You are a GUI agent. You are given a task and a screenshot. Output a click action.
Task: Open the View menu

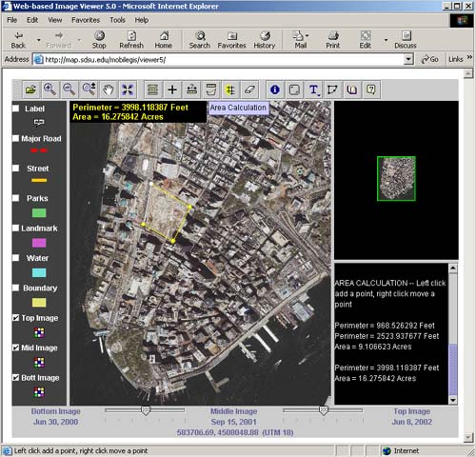click(x=55, y=20)
